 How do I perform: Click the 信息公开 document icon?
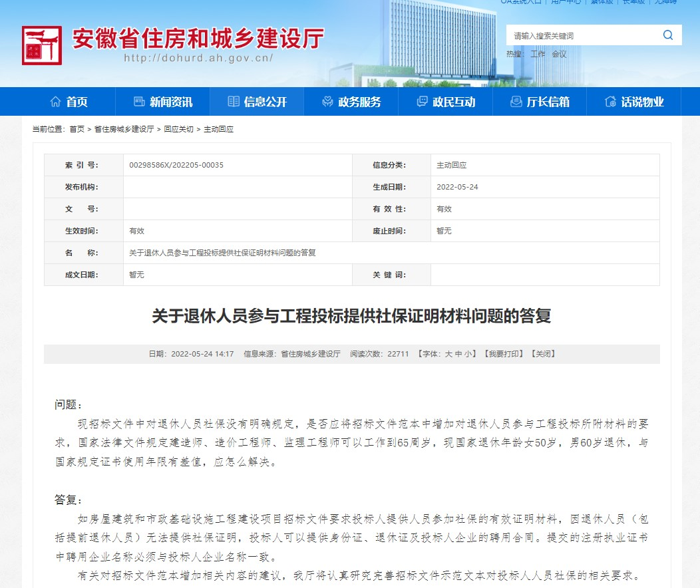[x=234, y=102]
